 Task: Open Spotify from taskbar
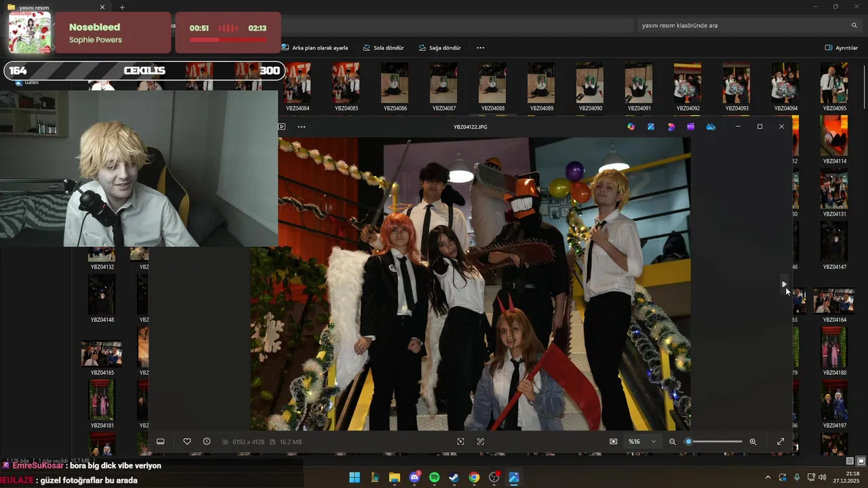tap(434, 477)
